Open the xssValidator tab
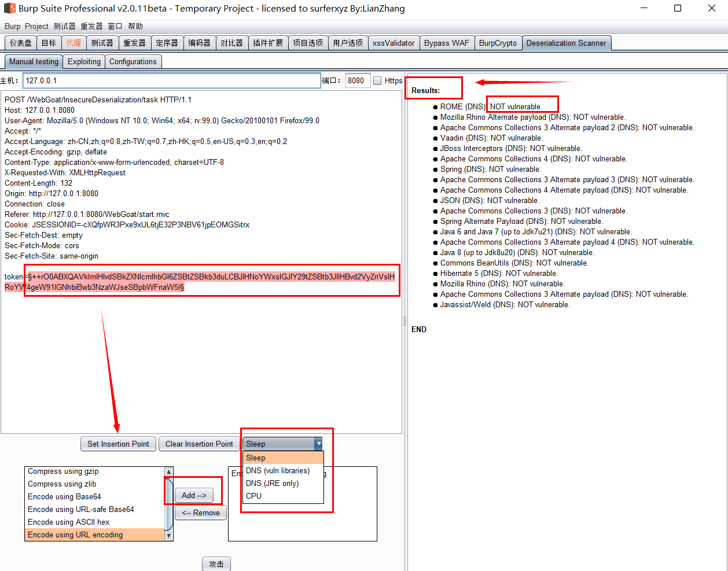The image size is (728, 571). [394, 43]
